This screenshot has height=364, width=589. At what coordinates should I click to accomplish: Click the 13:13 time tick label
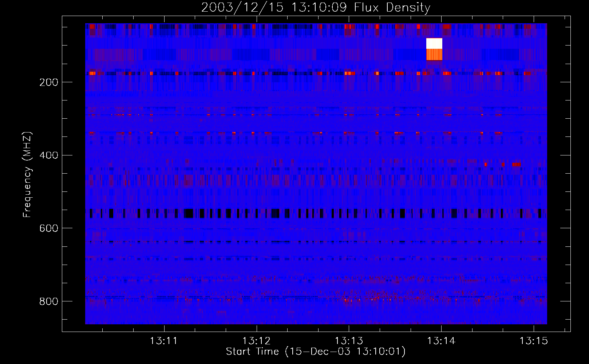click(349, 341)
